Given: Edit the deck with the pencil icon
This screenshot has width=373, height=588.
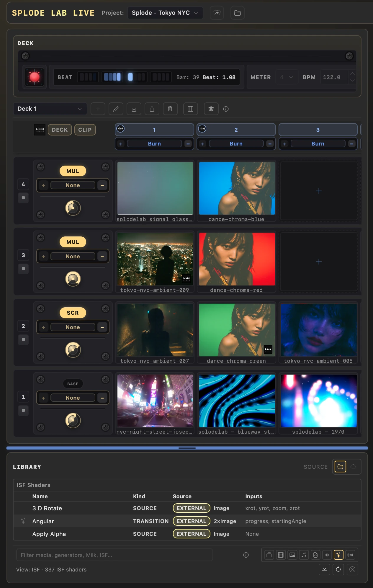Looking at the screenshot, I should (x=116, y=109).
